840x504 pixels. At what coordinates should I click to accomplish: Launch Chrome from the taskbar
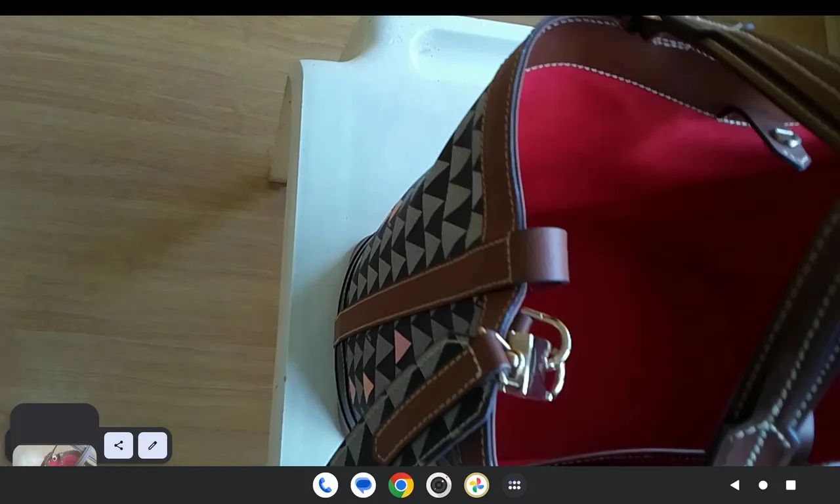tap(401, 485)
